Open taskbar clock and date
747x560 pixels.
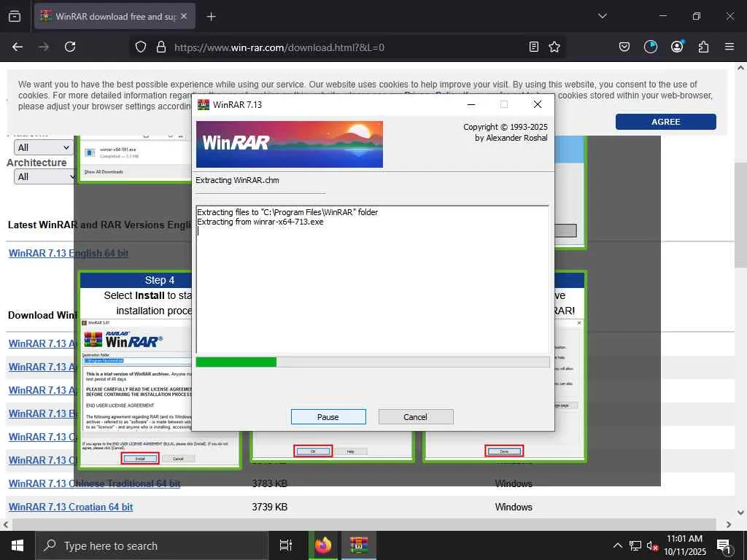[x=684, y=545]
